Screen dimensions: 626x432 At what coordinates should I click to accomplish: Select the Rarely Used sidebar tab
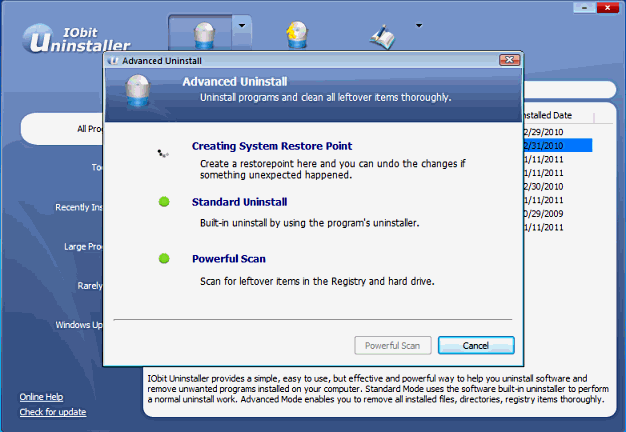coord(90,285)
